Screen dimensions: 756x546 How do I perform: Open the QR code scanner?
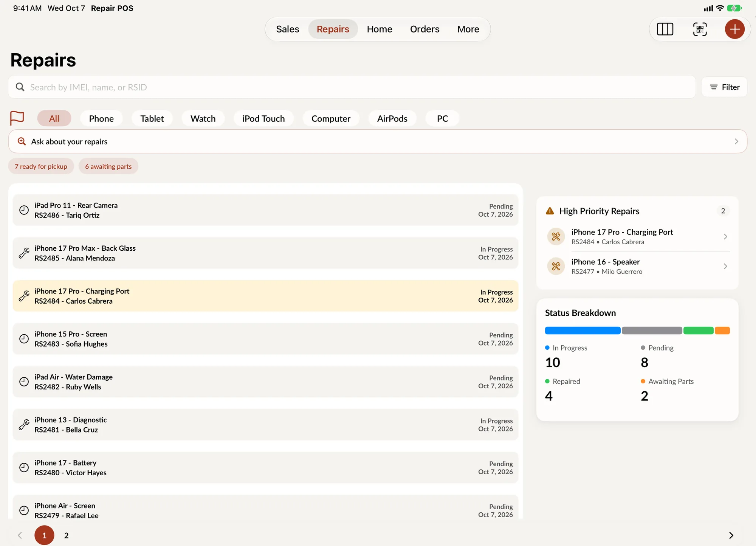pos(700,29)
